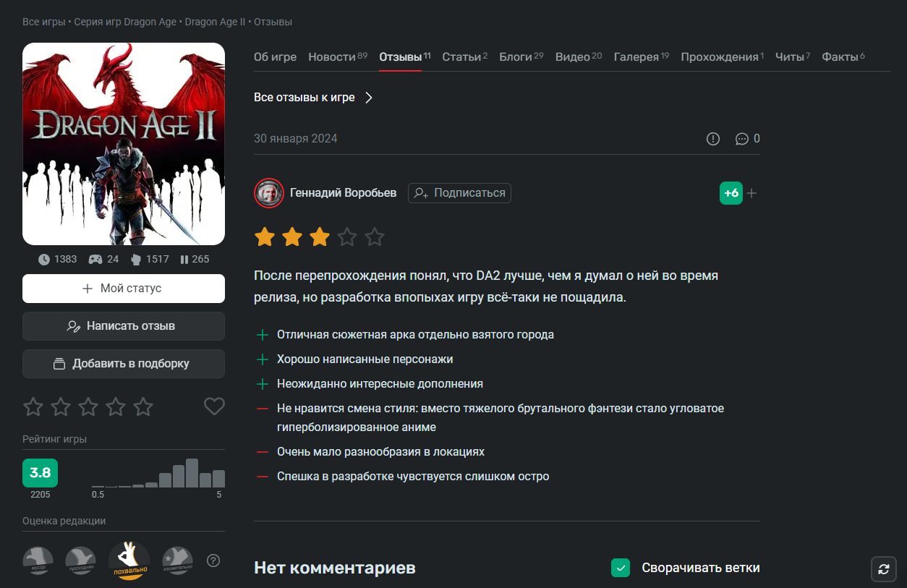Click the 'Нет комментариев' heading
The image size is (907, 588).
pos(335,568)
